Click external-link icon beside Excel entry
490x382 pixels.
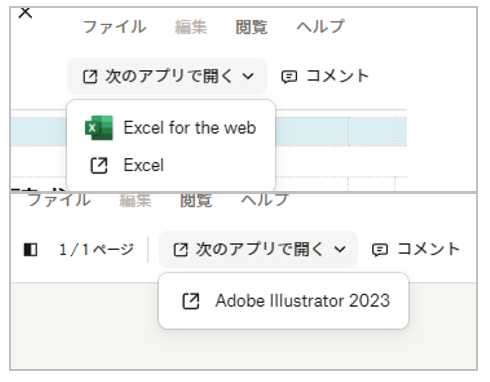99,165
